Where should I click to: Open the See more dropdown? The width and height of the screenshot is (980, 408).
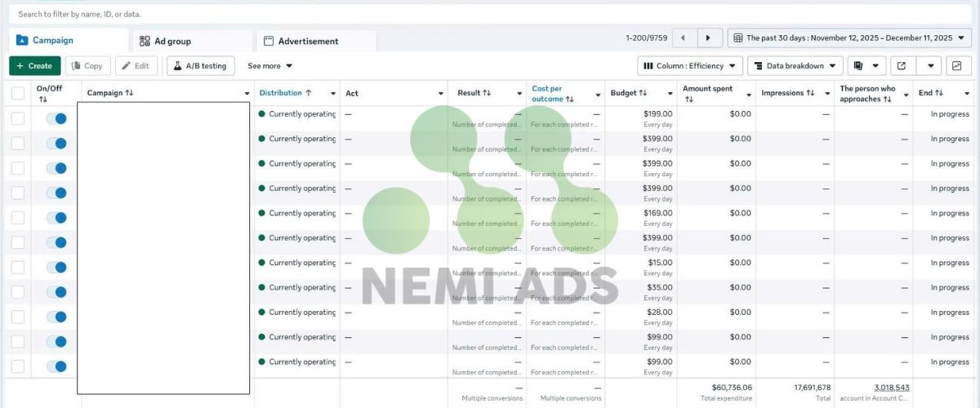pos(269,66)
